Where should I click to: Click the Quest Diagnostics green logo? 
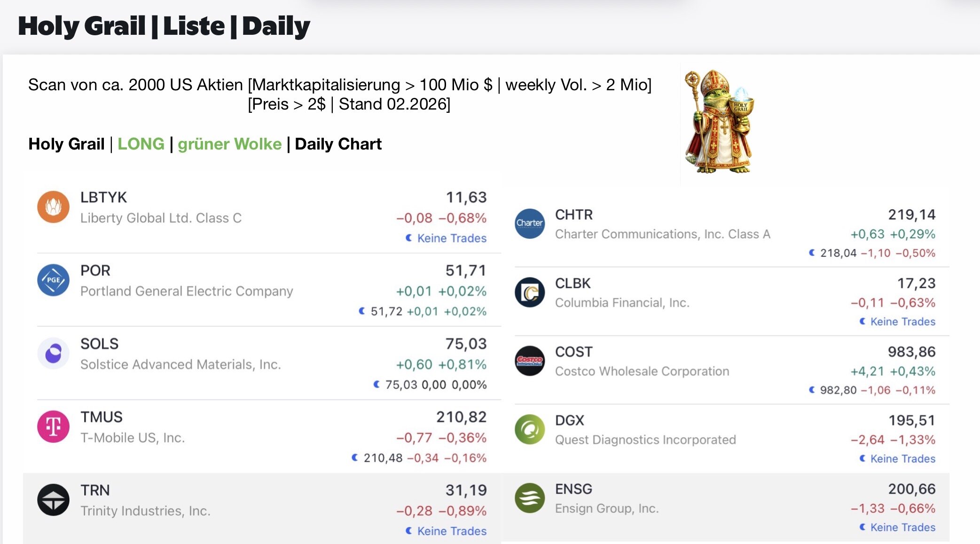click(x=530, y=429)
